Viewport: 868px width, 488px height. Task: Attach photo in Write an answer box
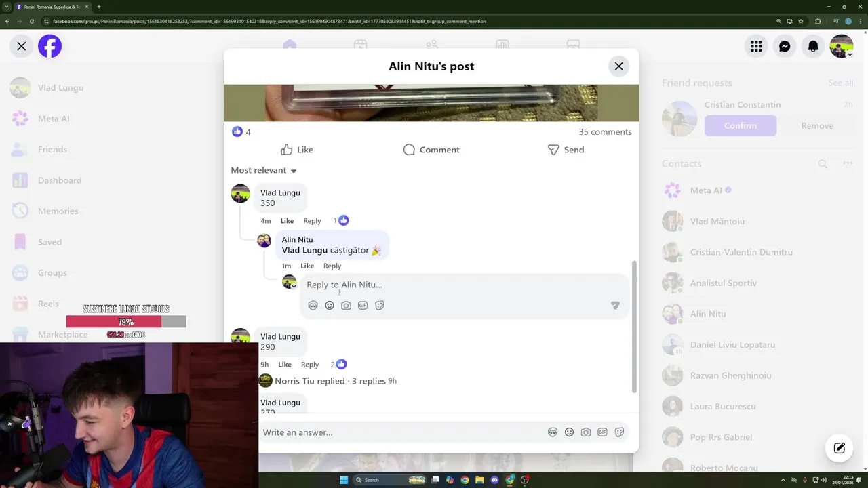coord(586,432)
